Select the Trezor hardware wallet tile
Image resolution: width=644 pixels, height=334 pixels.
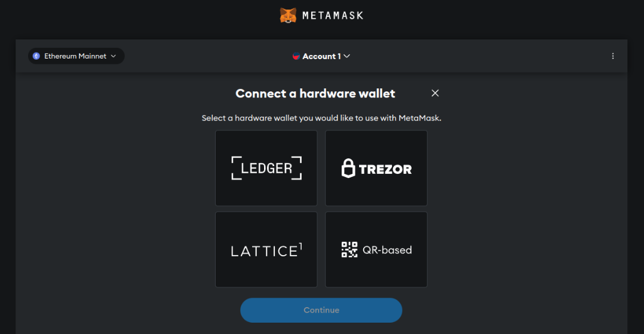tap(376, 168)
